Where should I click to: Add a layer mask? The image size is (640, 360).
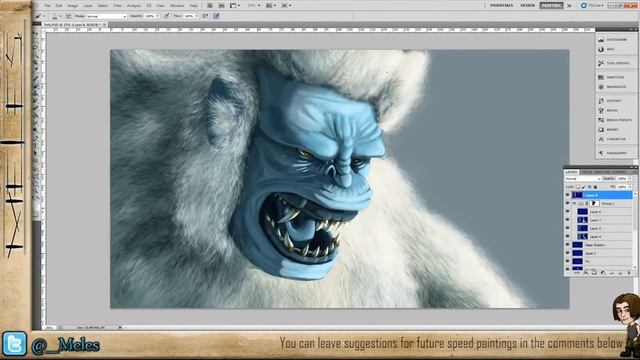pos(594,273)
